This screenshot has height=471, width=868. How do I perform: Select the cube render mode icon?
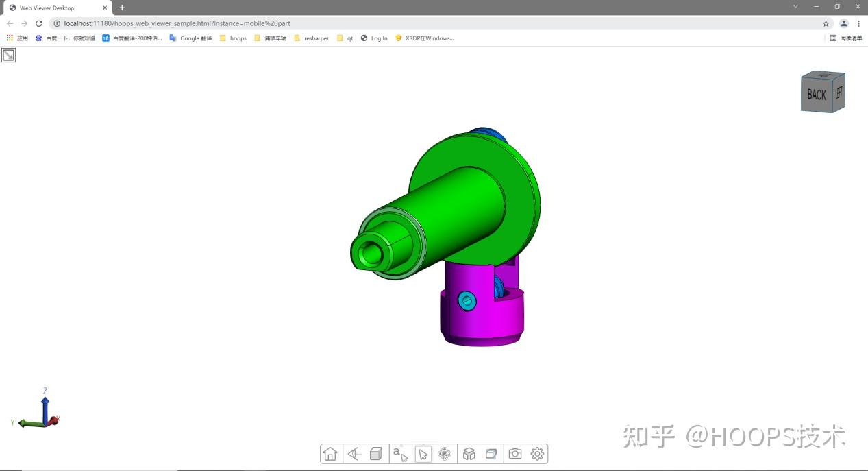(376, 453)
